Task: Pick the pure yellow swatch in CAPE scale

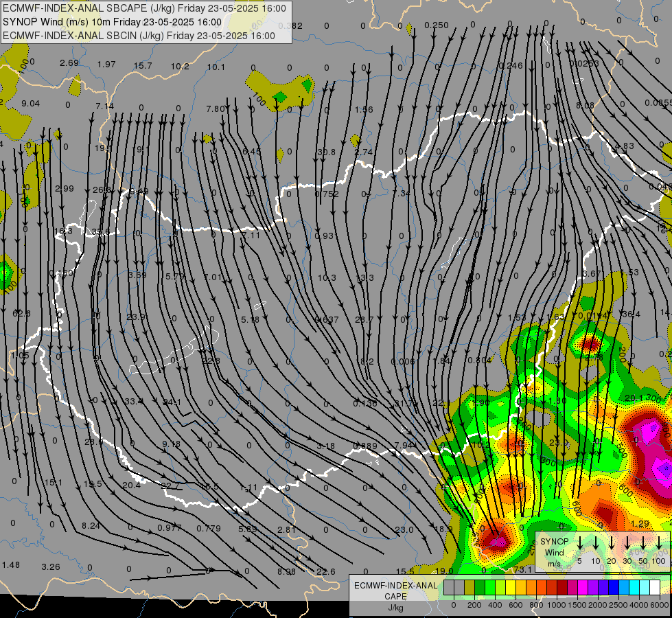Action: pos(511,588)
